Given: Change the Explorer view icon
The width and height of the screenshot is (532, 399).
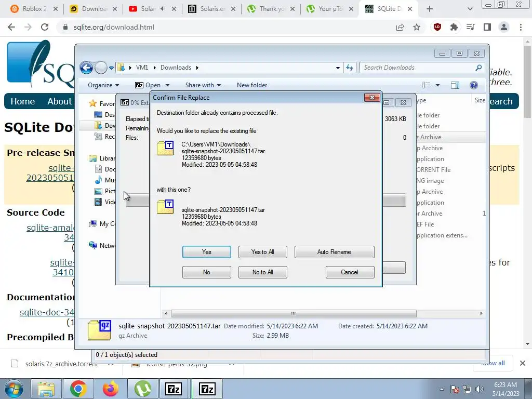Looking at the screenshot, I should pos(426,85).
